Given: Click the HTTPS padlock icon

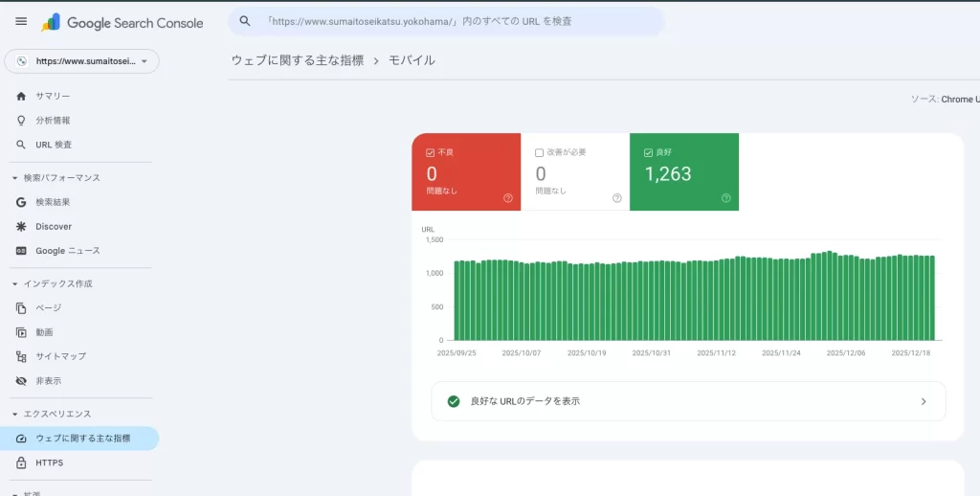Looking at the screenshot, I should [21, 462].
